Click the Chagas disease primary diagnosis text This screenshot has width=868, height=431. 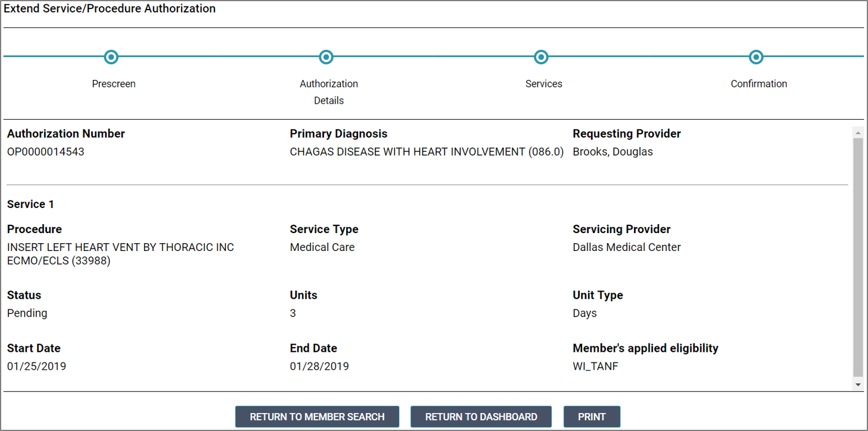(427, 152)
